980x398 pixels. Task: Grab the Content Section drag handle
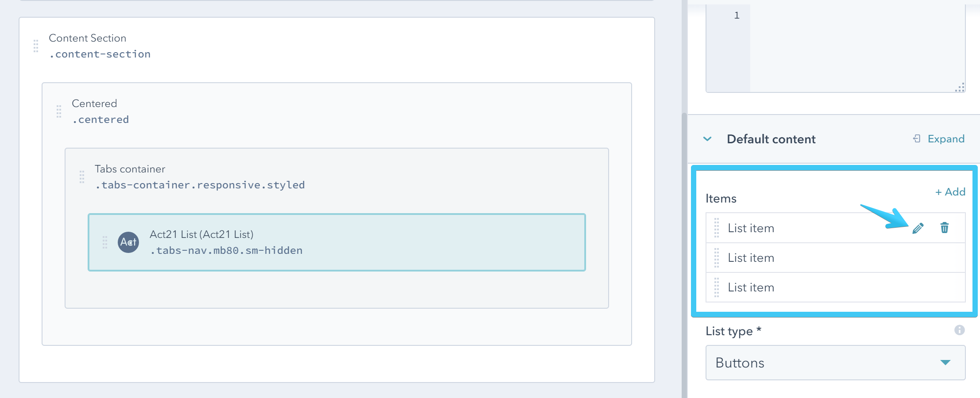coord(36,46)
